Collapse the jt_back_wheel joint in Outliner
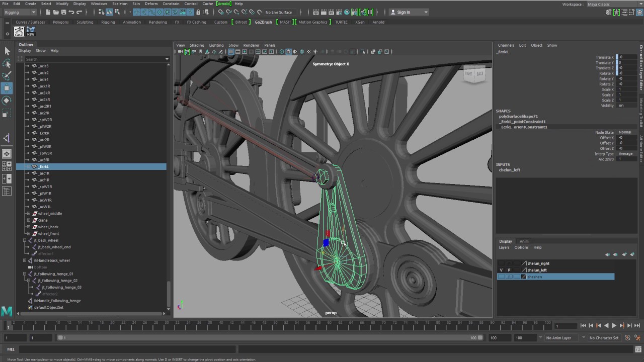The image size is (644, 362). click(24, 240)
